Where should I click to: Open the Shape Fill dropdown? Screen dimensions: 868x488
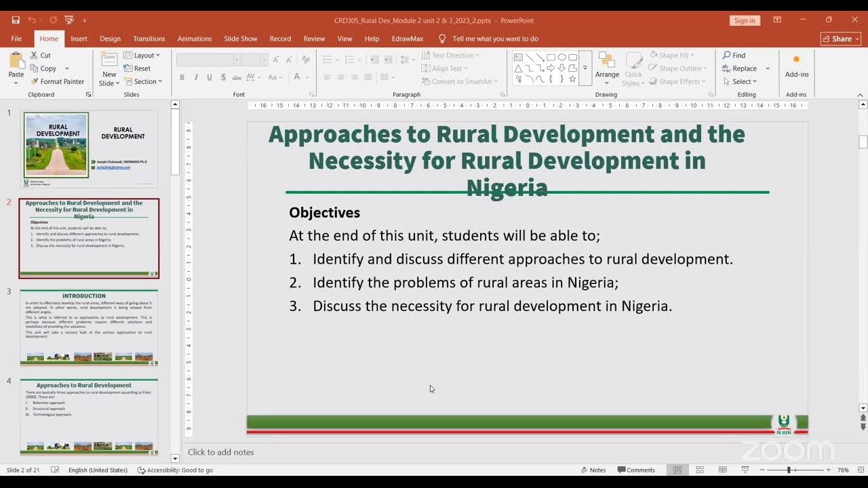[671, 55]
